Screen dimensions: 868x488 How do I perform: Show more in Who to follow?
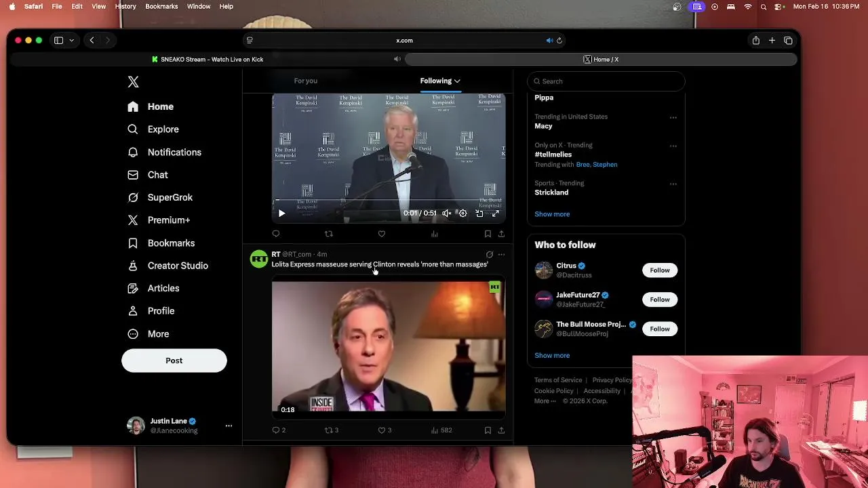coord(552,355)
